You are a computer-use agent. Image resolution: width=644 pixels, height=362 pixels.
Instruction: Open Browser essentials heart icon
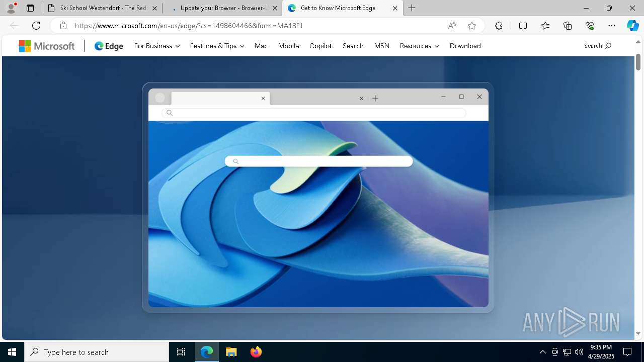pos(590,26)
